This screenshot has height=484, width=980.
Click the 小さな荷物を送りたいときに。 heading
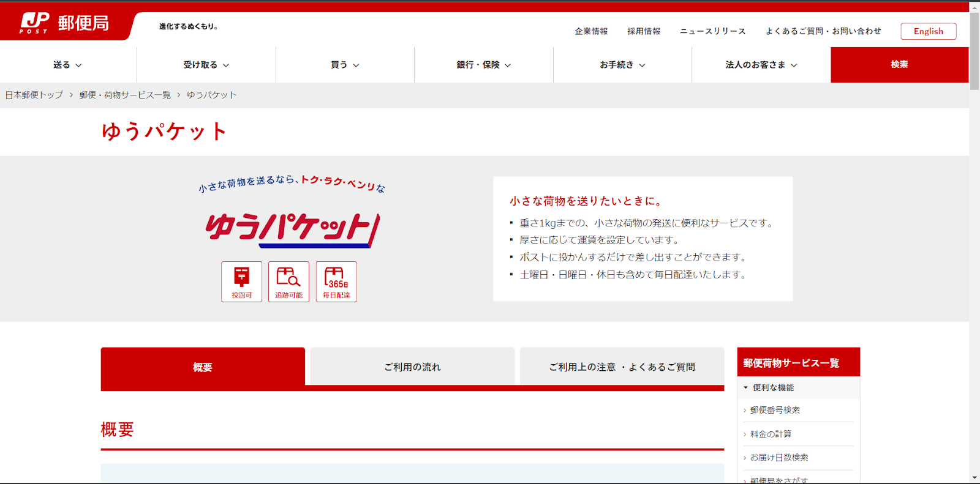[x=586, y=201]
